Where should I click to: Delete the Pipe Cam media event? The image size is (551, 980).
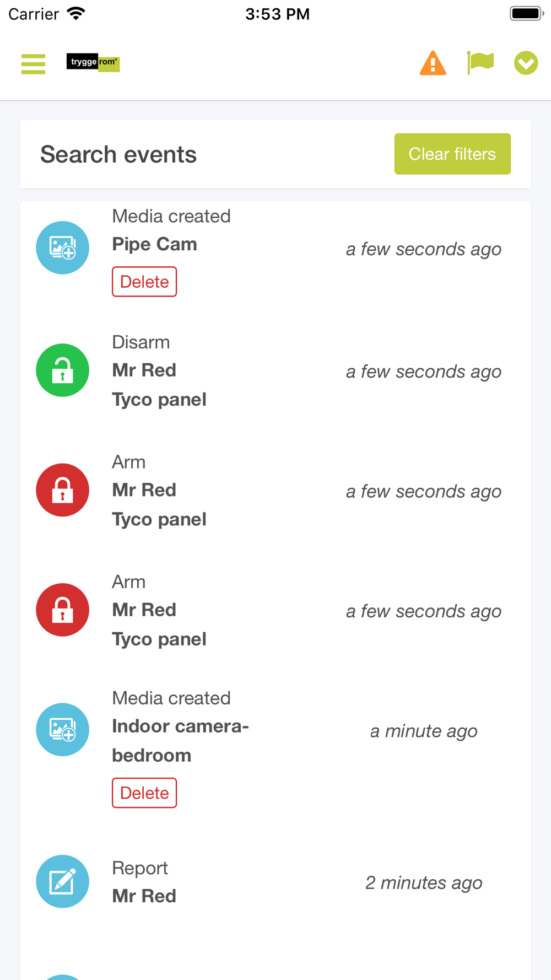pyautogui.click(x=144, y=282)
